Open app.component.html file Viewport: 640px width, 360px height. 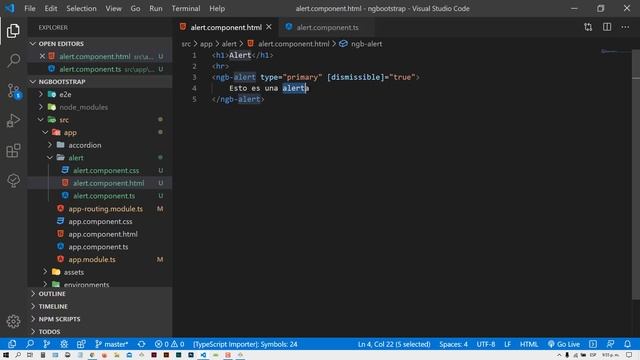pos(100,234)
